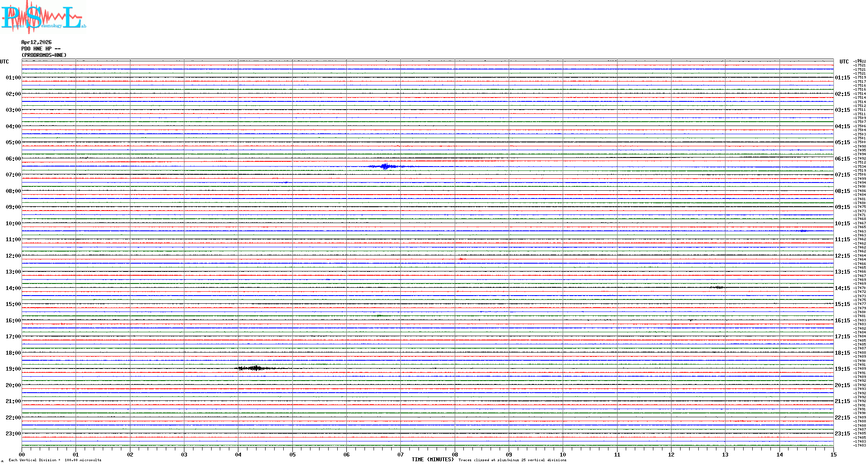Click the 12:15 label on right axis
Image resolution: width=868 pixels, height=466 pixels.
click(842, 256)
